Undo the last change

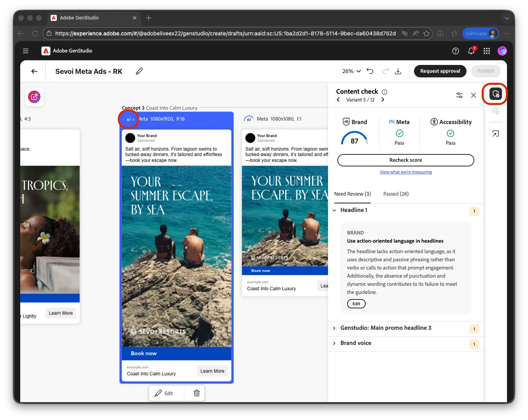tap(370, 71)
